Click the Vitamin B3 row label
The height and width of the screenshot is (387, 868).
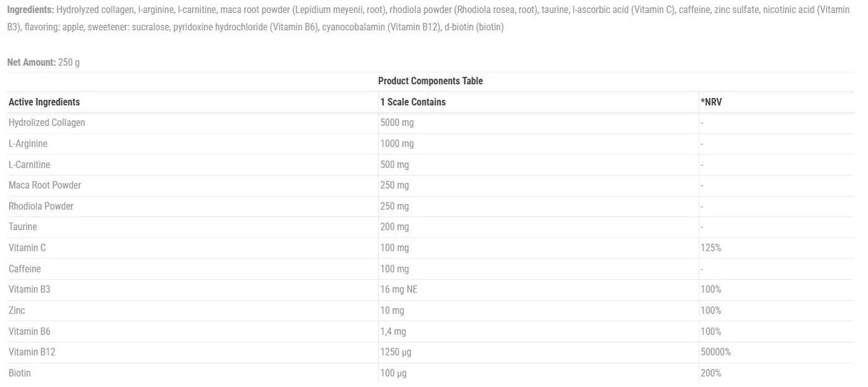click(29, 290)
